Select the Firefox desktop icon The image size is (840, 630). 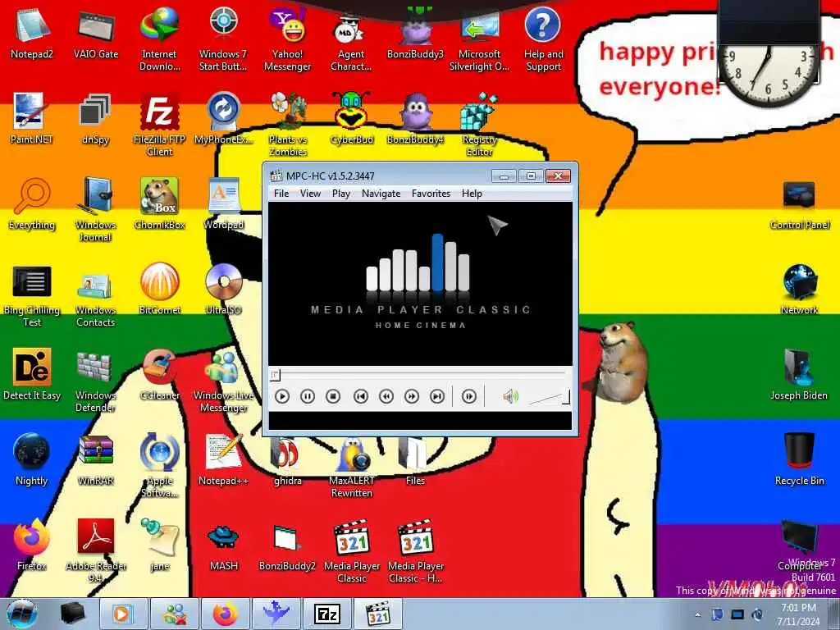coord(32,545)
